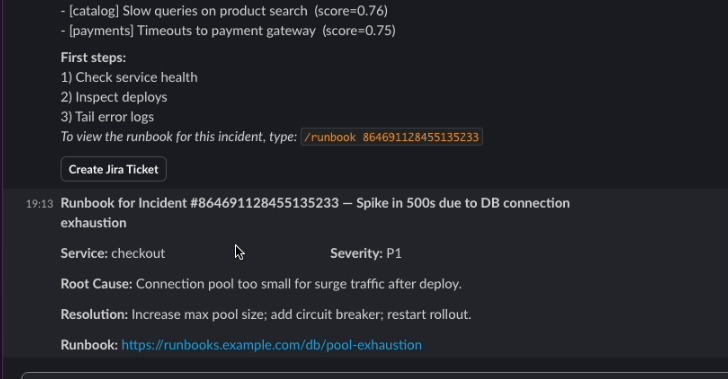Viewport: 728px width, 379px height.
Task: Click the 19:13 message timestamp
Action: tap(39, 204)
